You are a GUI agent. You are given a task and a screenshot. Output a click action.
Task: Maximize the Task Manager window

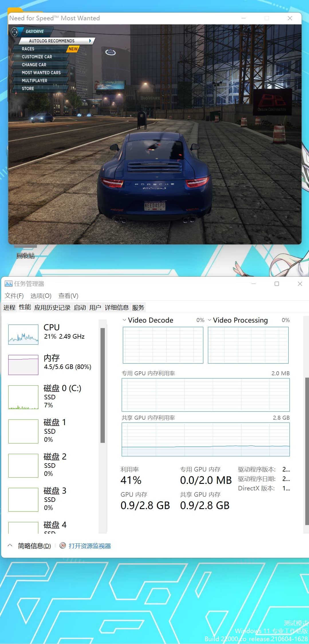277,284
